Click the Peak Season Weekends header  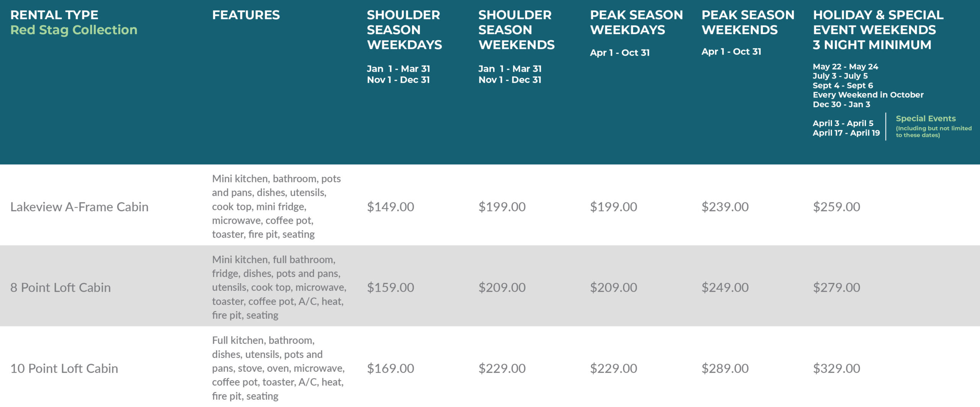tap(748, 22)
